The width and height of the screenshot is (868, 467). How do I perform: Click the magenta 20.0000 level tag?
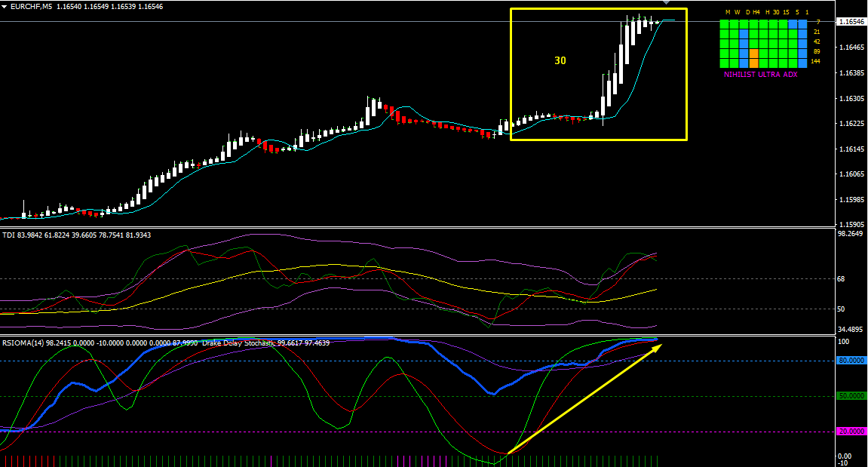[851, 432]
